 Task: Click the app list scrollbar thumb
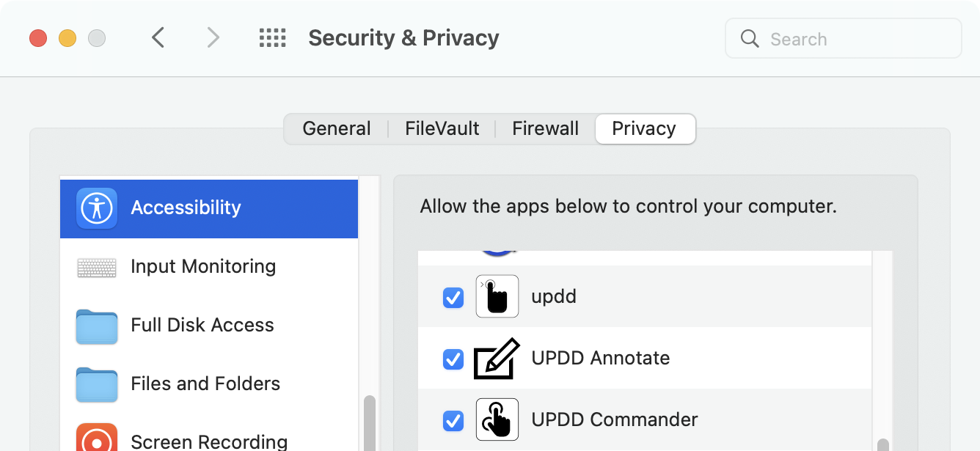pos(883,444)
